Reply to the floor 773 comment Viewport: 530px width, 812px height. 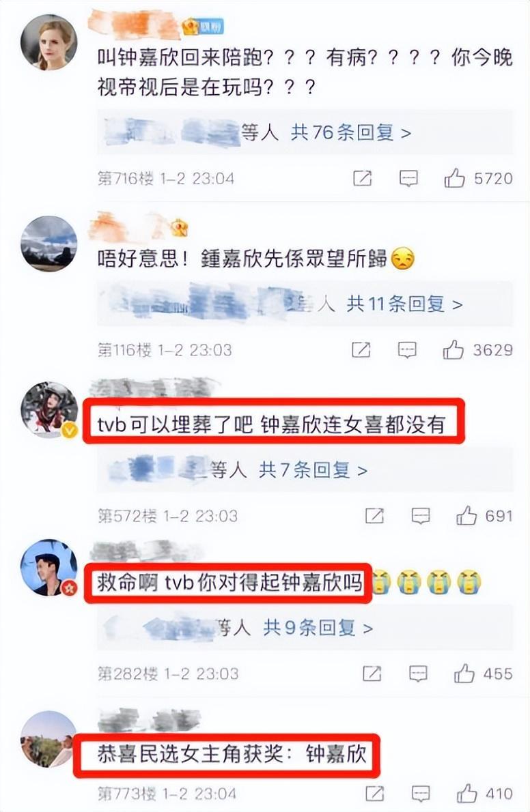[x=421, y=794]
